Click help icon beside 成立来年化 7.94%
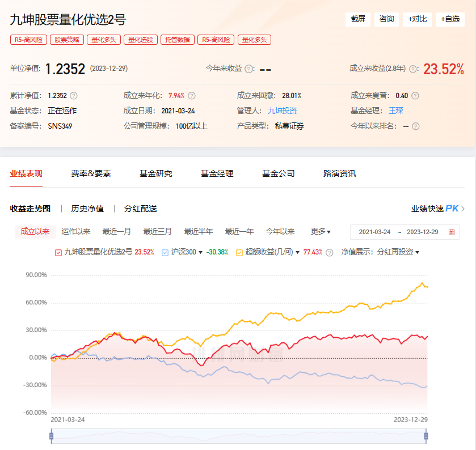 tap(191, 96)
